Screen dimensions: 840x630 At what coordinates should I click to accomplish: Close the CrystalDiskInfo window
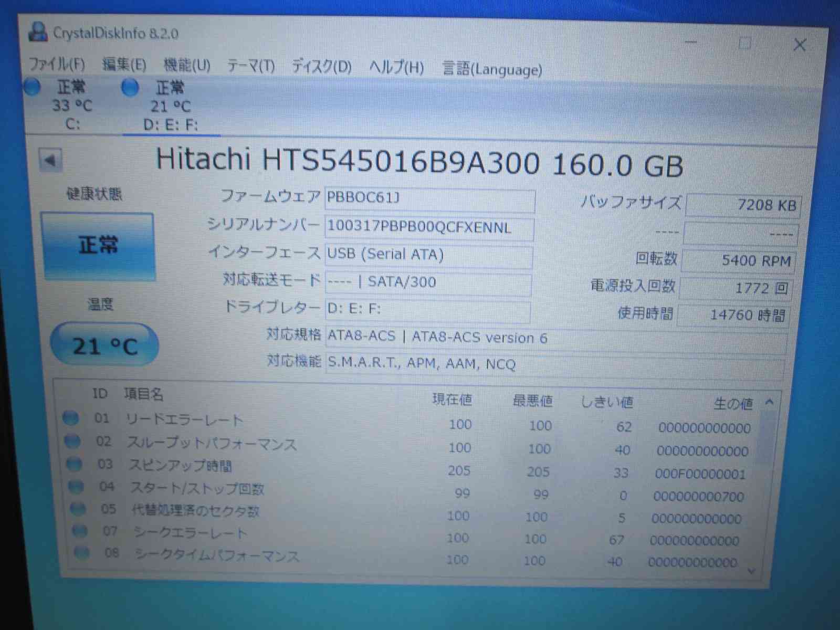(x=800, y=45)
